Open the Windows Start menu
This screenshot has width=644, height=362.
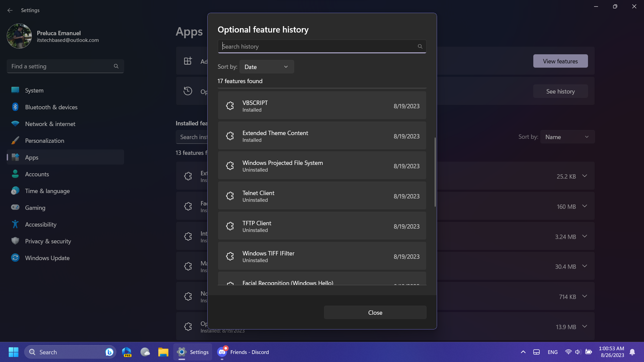tap(13, 352)
